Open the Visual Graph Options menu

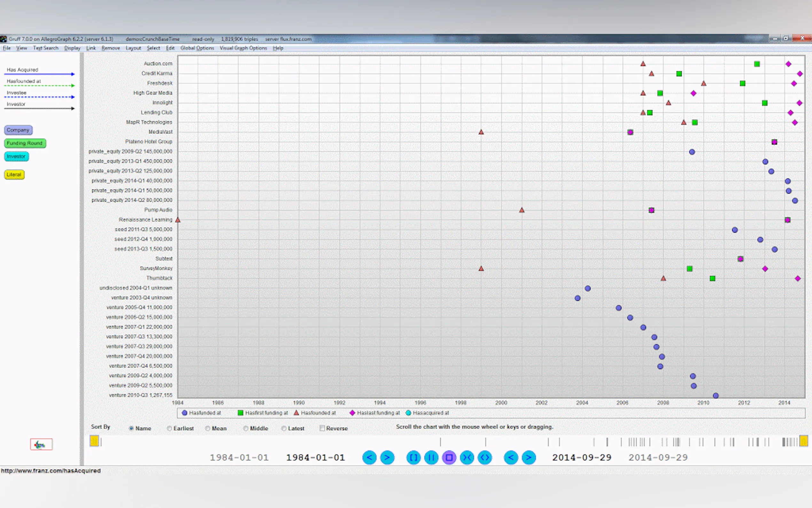243,48
